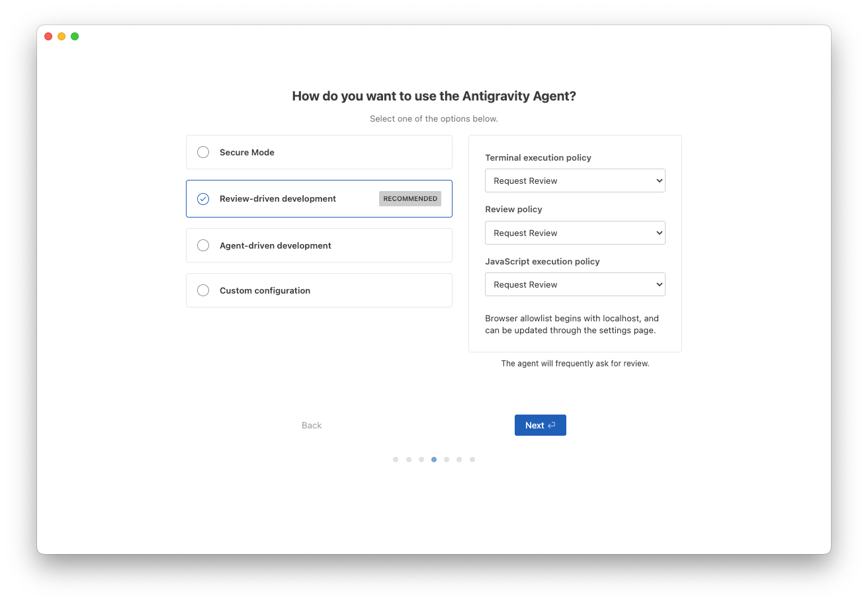868x603 pixels.
Task: Select the Agent-driven development radio button
Action: (x=203, y=245)
